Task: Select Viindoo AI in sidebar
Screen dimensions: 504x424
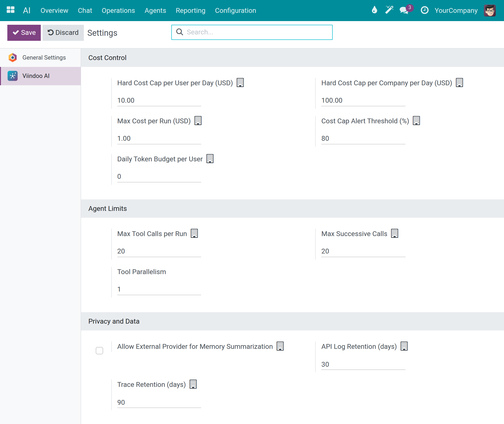Action: [40, 76]
